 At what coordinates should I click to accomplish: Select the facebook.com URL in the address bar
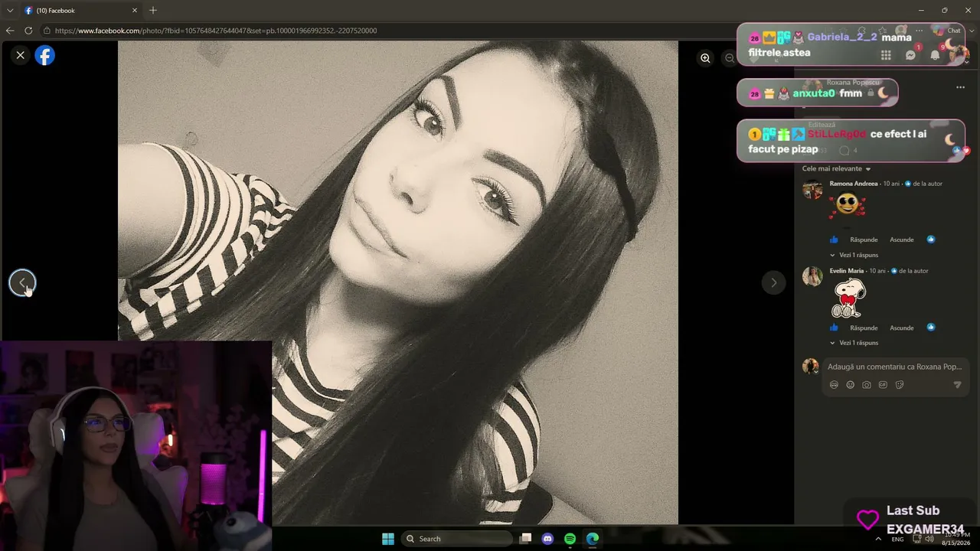pyautogui.click(x=216, y=31)
